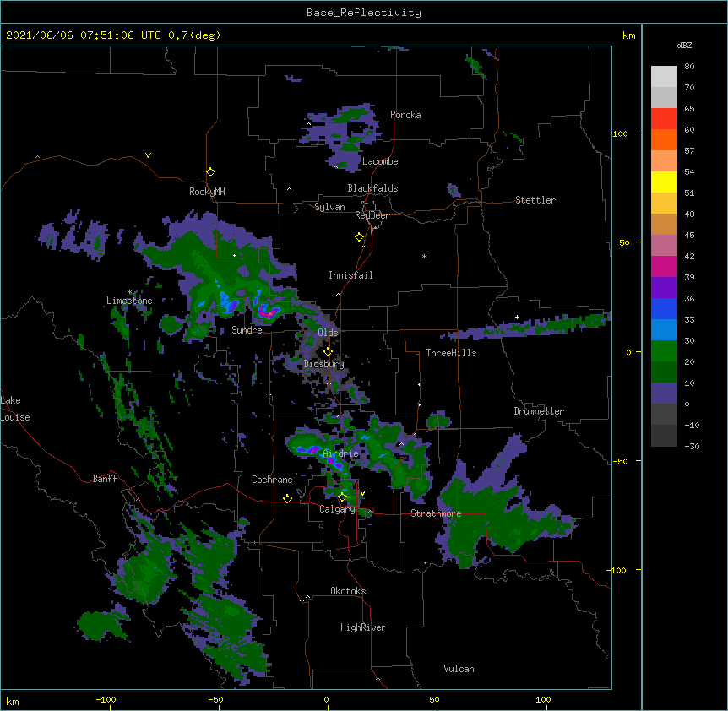Click the yellow diamond marker near RockyMH

pos(211,172)
